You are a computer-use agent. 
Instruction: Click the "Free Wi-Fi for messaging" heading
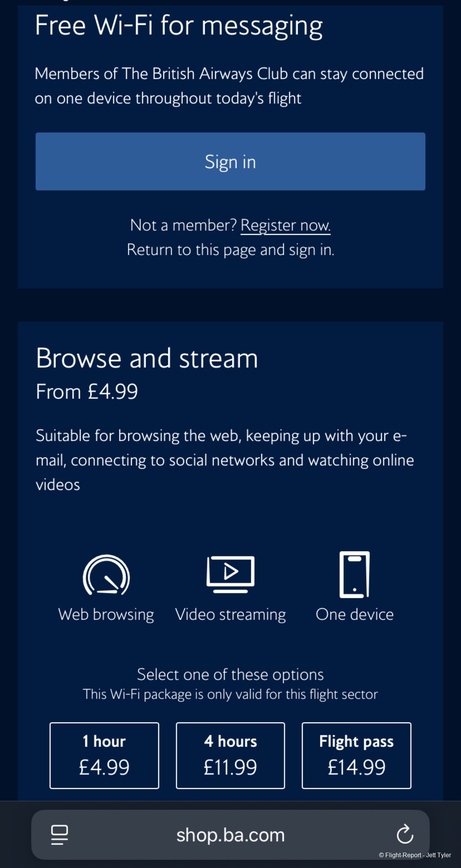tap(179, 26)
